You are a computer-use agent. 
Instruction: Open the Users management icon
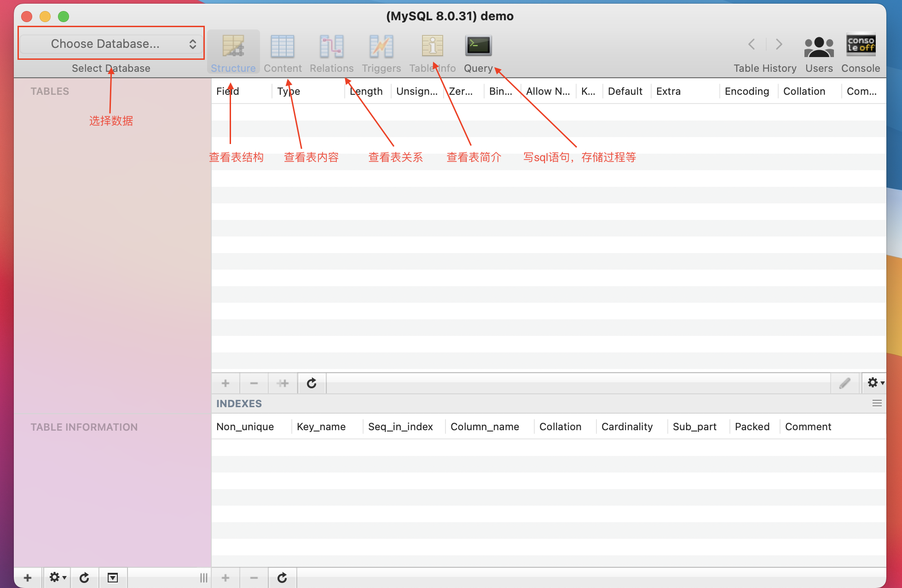pos(819,46)
